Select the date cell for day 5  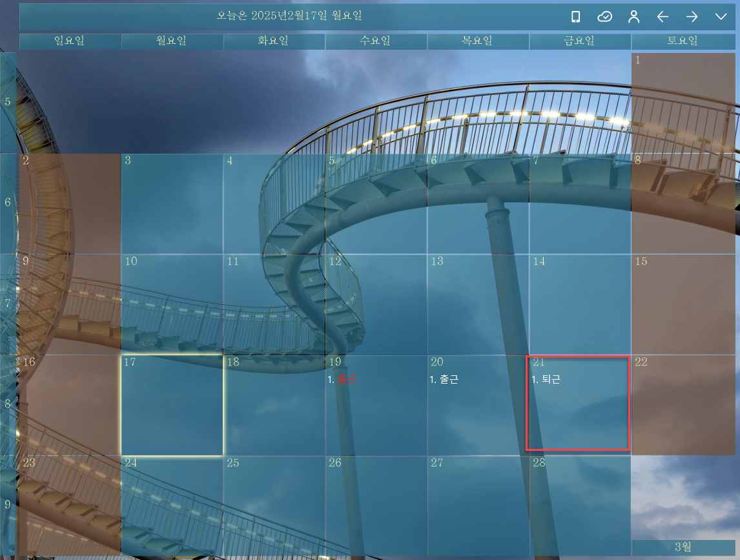(x=376, y=203)
